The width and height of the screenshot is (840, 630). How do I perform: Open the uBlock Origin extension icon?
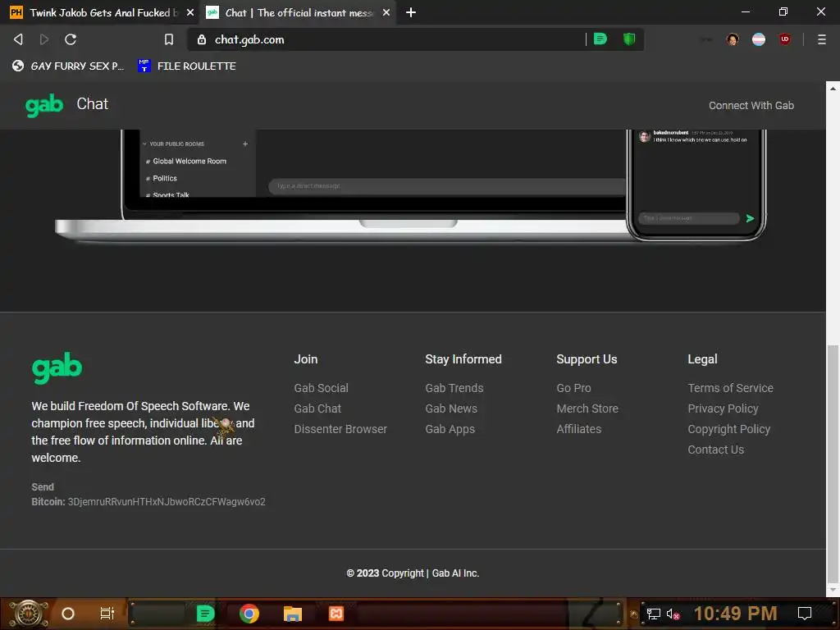pos(785,39)
